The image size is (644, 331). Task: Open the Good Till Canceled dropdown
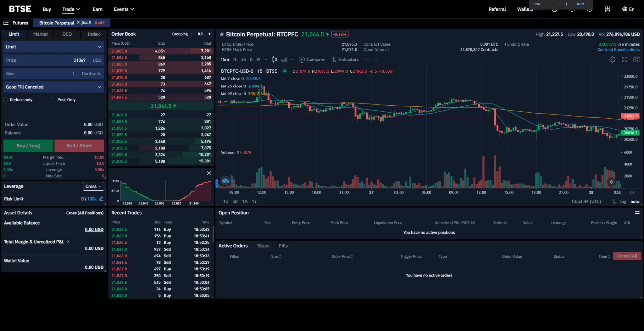pos(53,87)
